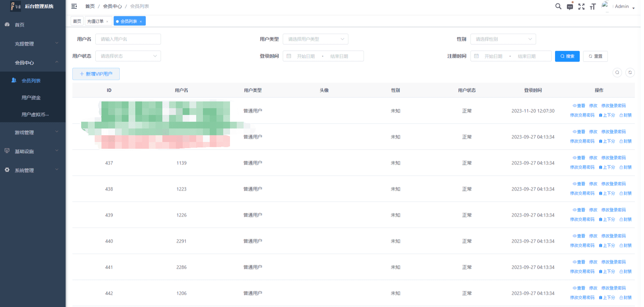Open the font size setting icon

593,7
